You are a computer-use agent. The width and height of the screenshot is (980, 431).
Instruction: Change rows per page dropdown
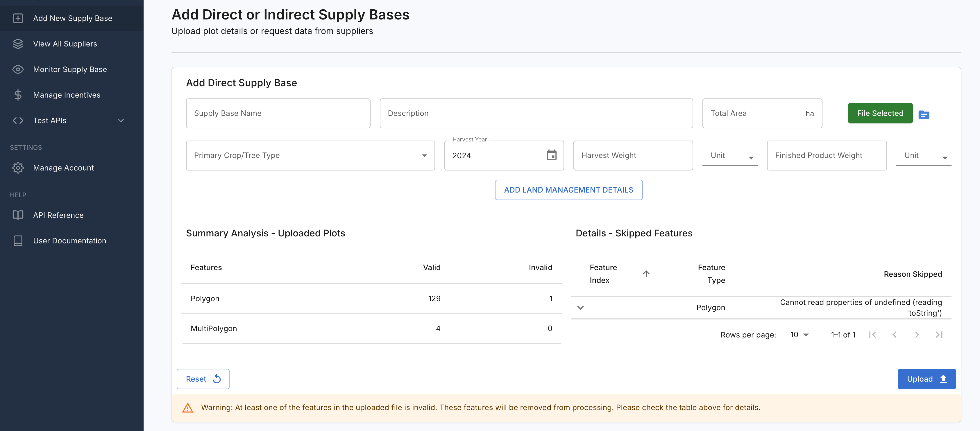coord(799,335)
